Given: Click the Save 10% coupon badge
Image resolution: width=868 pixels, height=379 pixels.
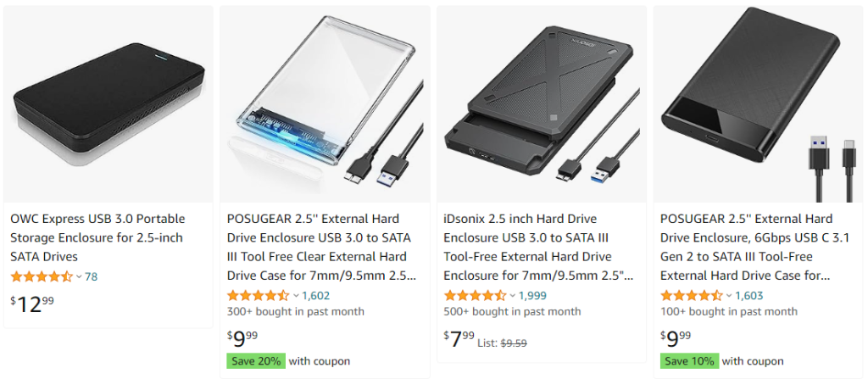Looking at the screenshot, I should coord(689,361).
